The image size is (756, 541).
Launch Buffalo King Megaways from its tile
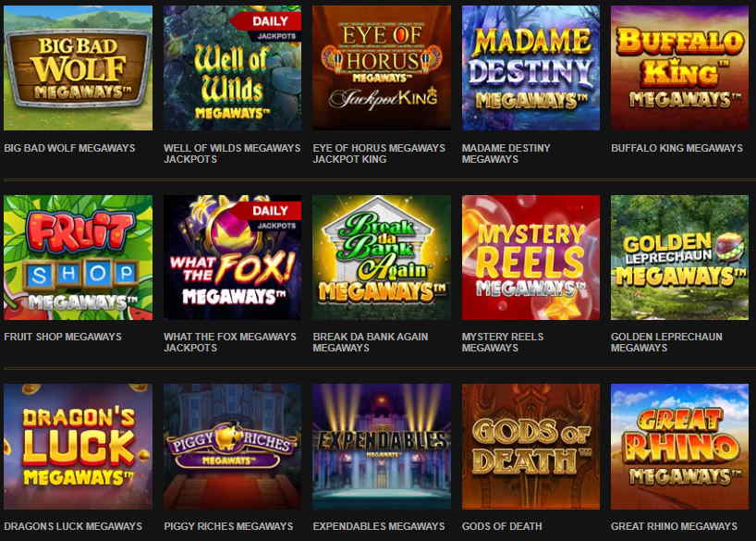click(x=680, y=68)
